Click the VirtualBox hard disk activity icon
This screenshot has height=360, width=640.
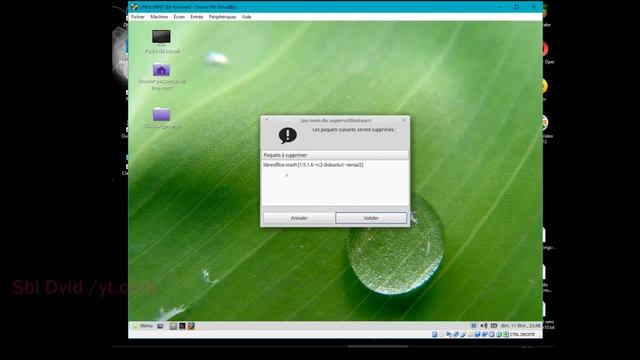tap(435, 334)
